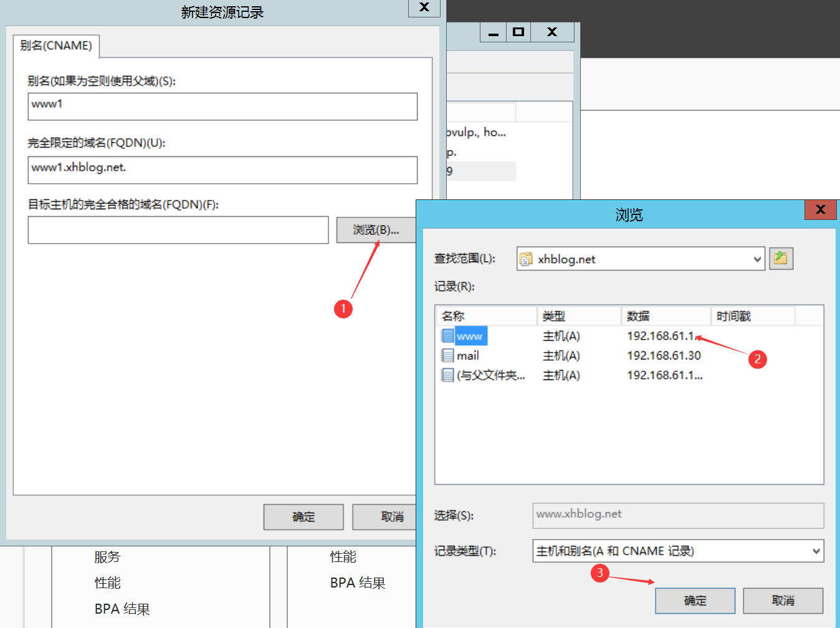
Task: Sort records by 类型 column header
Action: 580,316
